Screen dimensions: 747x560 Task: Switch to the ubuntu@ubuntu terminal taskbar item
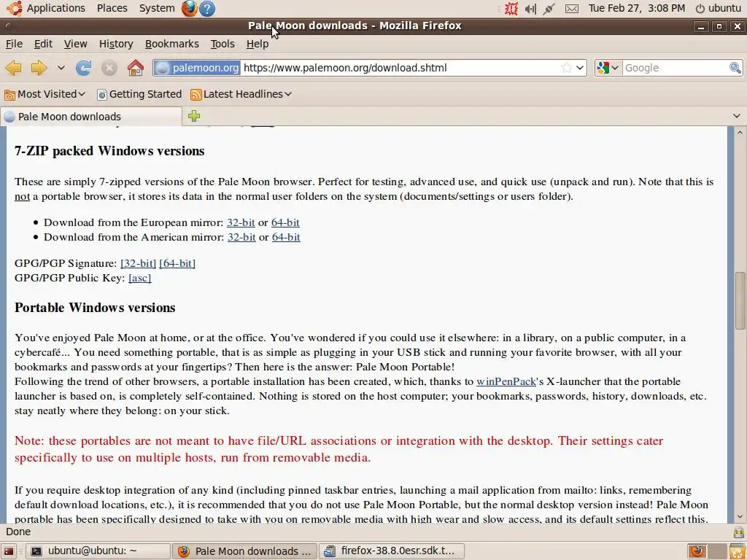click(x=98, y=551)
